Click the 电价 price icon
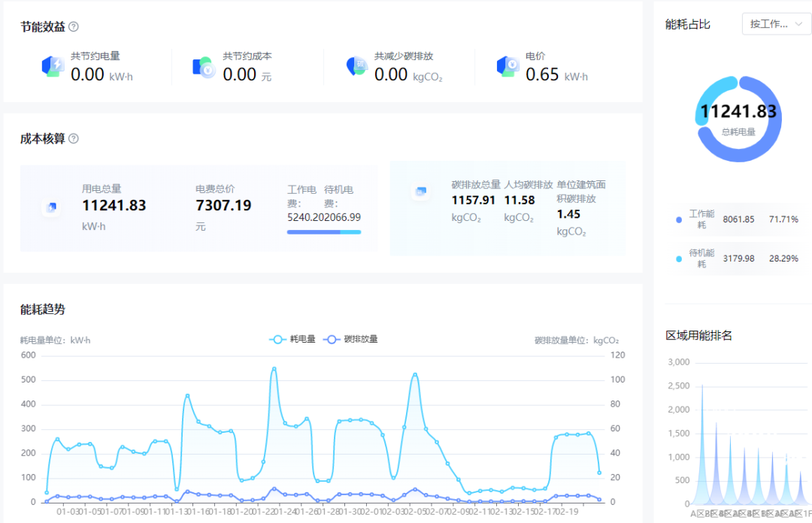 coord(507,66)
